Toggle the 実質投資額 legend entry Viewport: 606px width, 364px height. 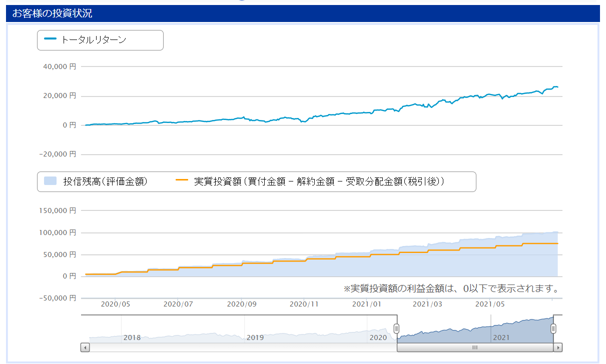311,181
